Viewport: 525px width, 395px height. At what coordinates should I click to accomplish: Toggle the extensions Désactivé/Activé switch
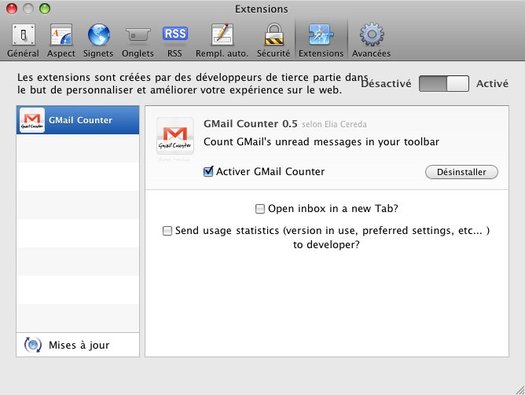coord(444,83)
